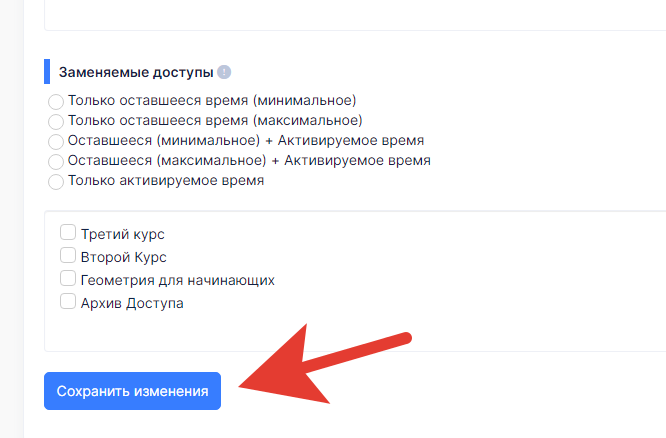Click the Второй Курс label text
Viewport: 666px width, 438px height.
(x=124, y=257)
